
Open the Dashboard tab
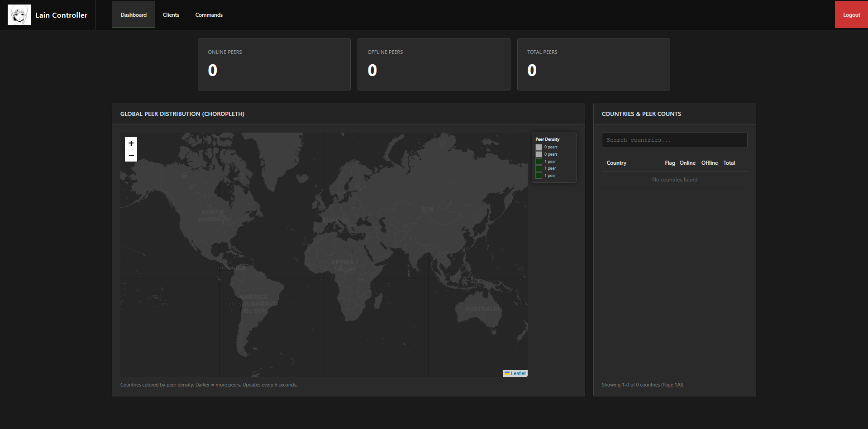coord(134,15)
